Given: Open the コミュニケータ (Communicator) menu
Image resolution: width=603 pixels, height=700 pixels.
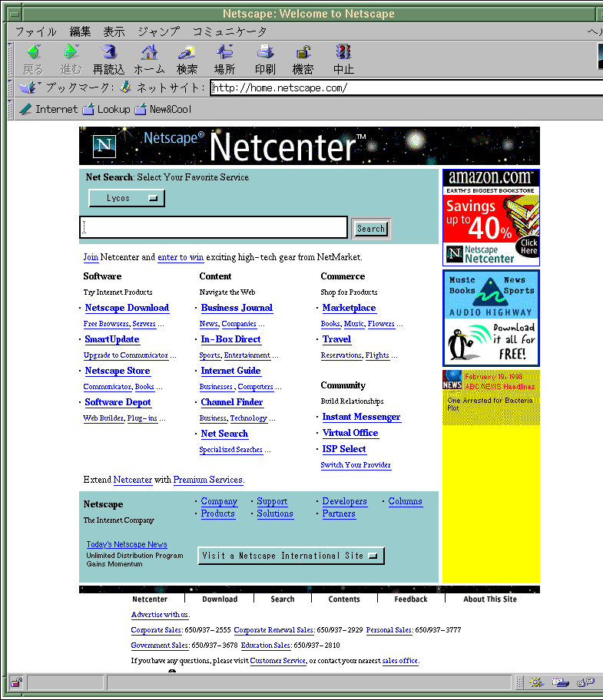Looking at the screenshot, I should pos(230,31).
